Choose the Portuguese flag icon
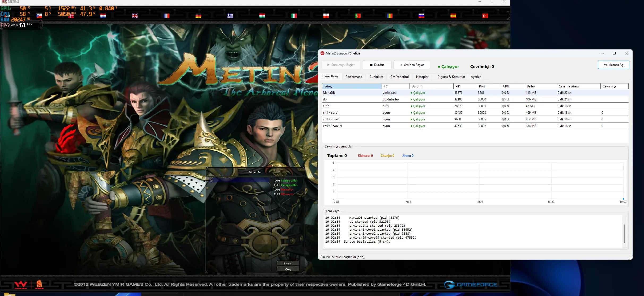 tap(358, 16)
